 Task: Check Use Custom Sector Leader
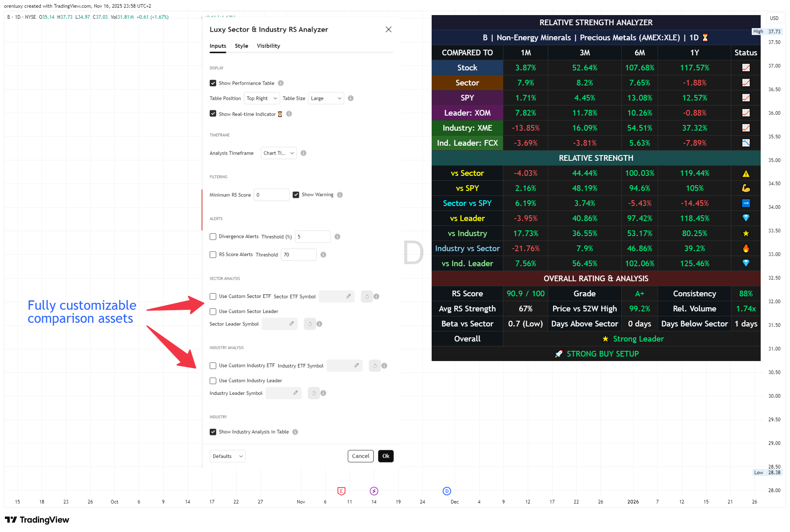[213, 311]
